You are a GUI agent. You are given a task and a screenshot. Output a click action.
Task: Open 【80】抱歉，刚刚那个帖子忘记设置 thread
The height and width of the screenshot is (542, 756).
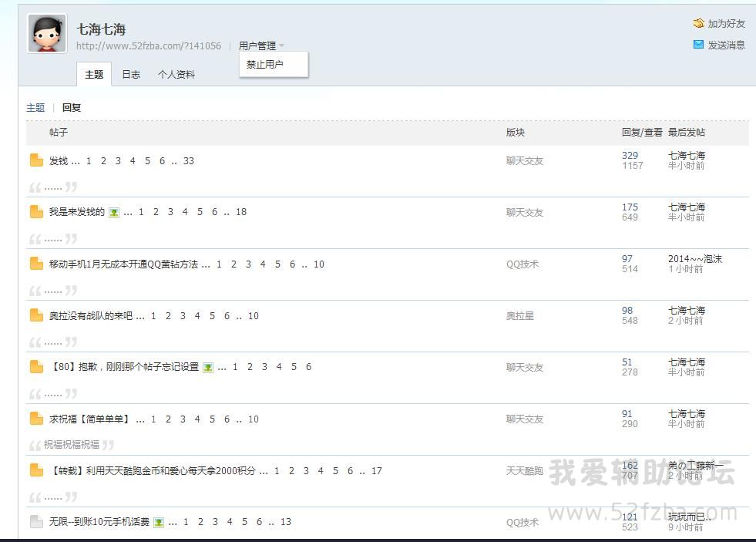pos(124,367)
